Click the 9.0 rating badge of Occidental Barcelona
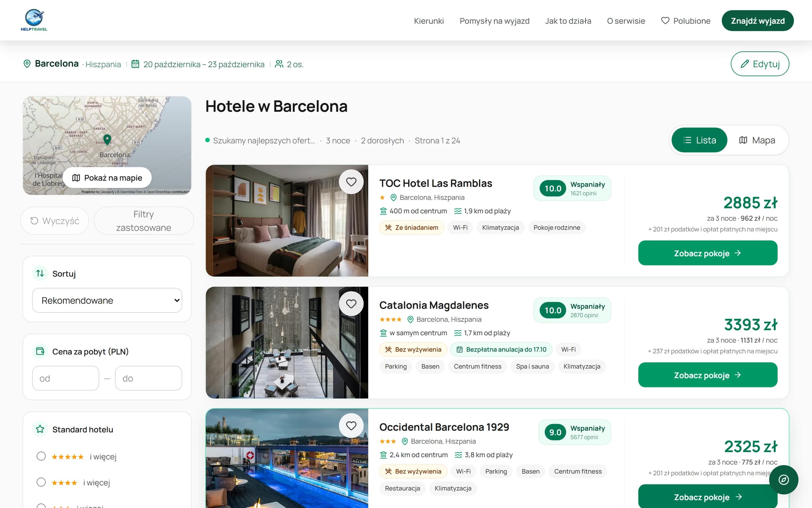 pyautogui.click(x=555, y=432)
